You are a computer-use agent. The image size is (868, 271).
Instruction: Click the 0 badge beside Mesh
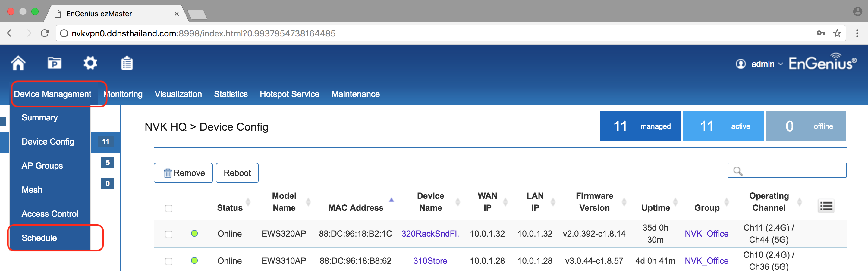108,183
